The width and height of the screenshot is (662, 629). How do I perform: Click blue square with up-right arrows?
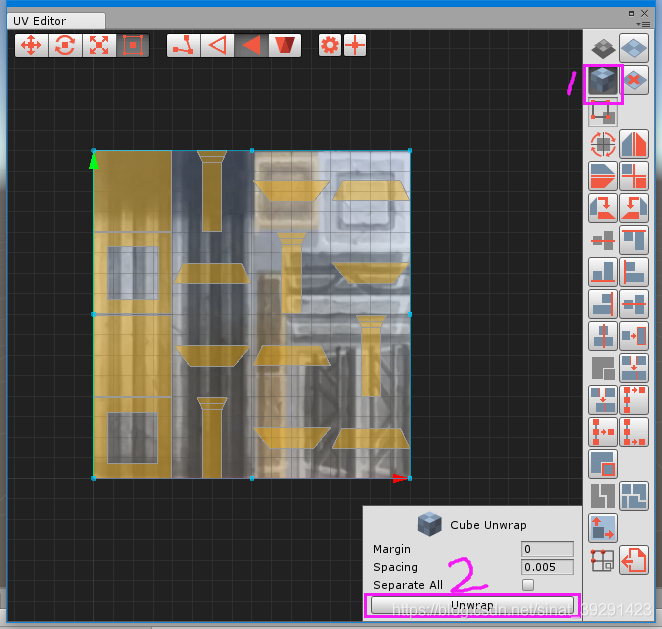coord(603,528)
